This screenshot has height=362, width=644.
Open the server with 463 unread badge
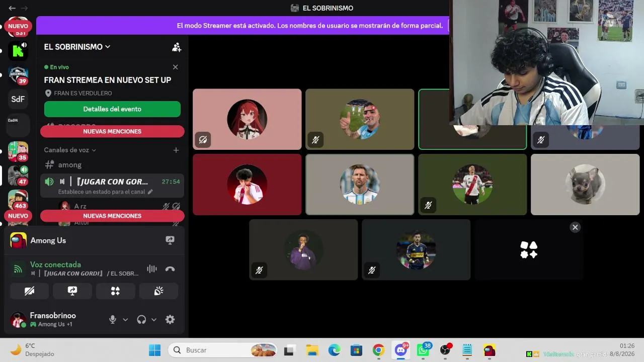18,200
